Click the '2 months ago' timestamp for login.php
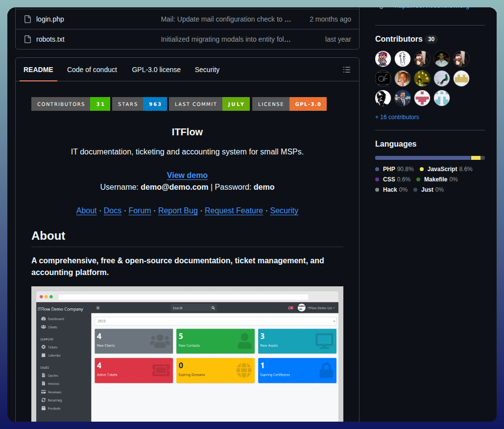 [x=330, y=19]
